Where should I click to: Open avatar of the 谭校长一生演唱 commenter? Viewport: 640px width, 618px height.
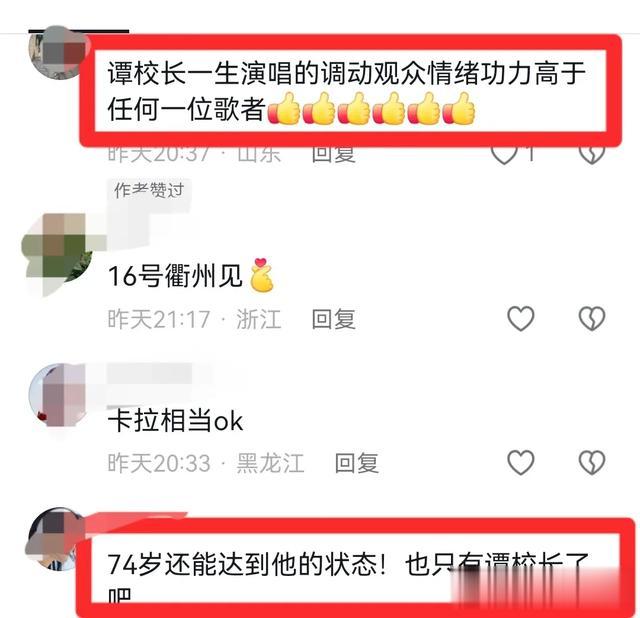click(56, 52)
